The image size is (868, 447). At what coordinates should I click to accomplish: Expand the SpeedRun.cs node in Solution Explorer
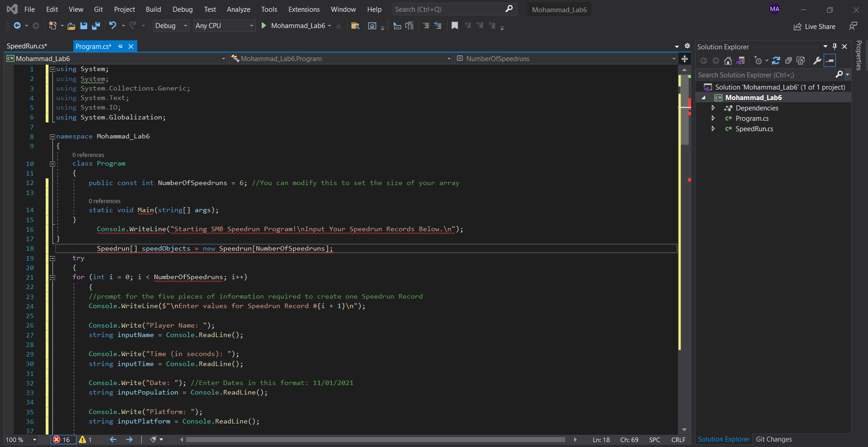tap(713, 128)
